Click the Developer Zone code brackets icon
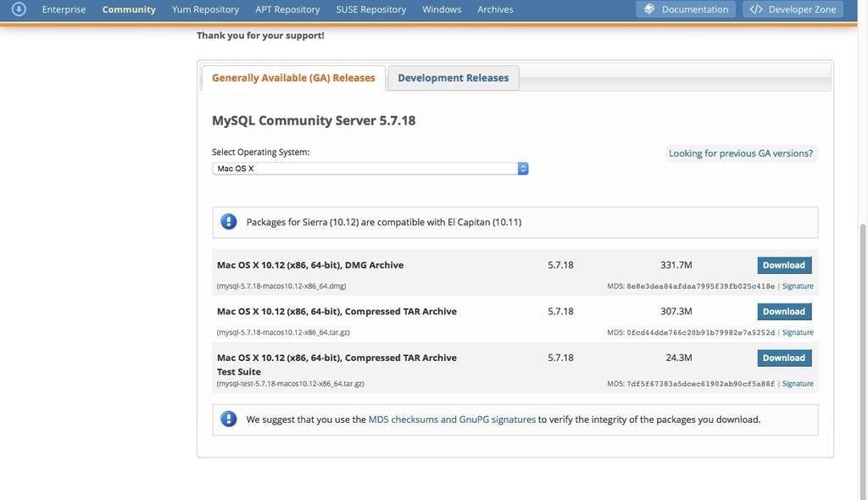 756,9
